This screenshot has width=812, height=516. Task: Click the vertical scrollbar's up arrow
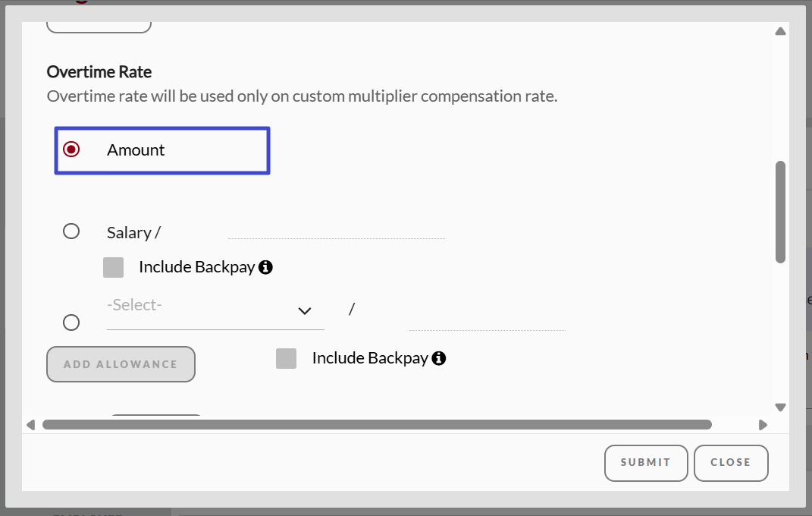[780, 32]
